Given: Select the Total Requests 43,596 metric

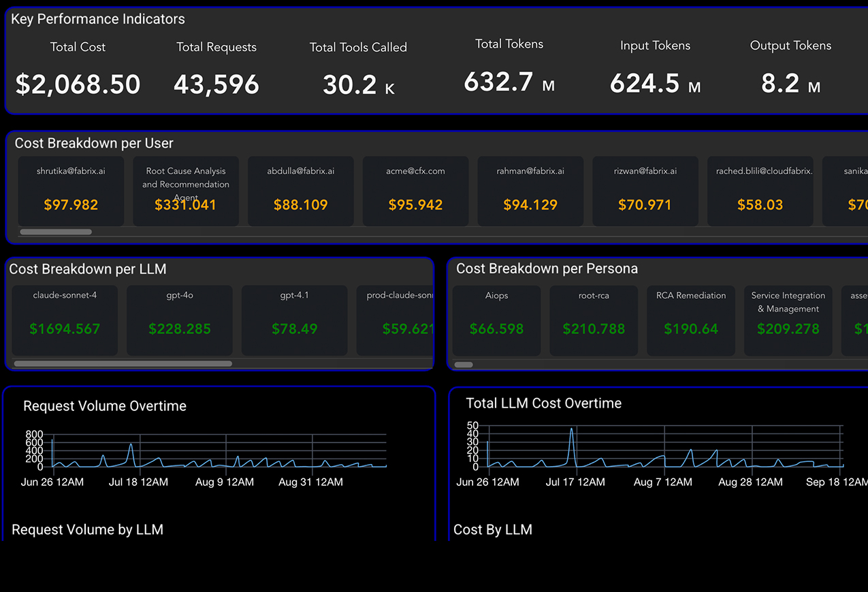Looking at the screenshot, I should tap(216, 84).
